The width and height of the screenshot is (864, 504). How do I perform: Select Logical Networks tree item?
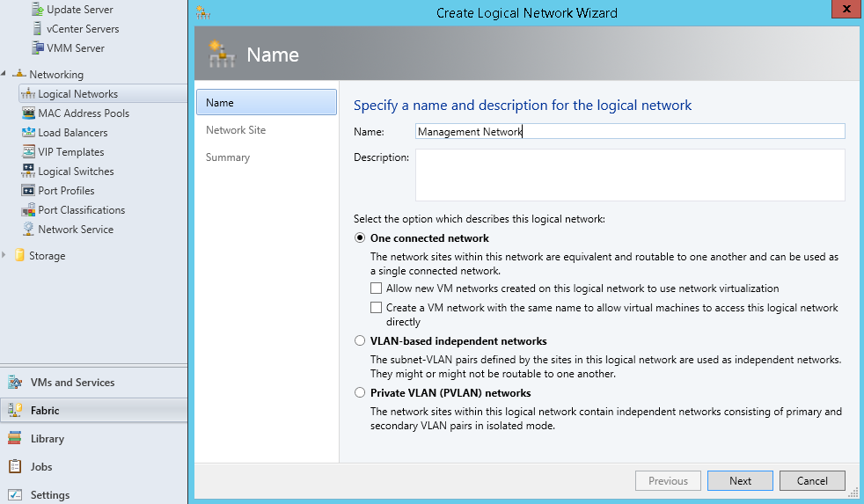click(102, 93)
